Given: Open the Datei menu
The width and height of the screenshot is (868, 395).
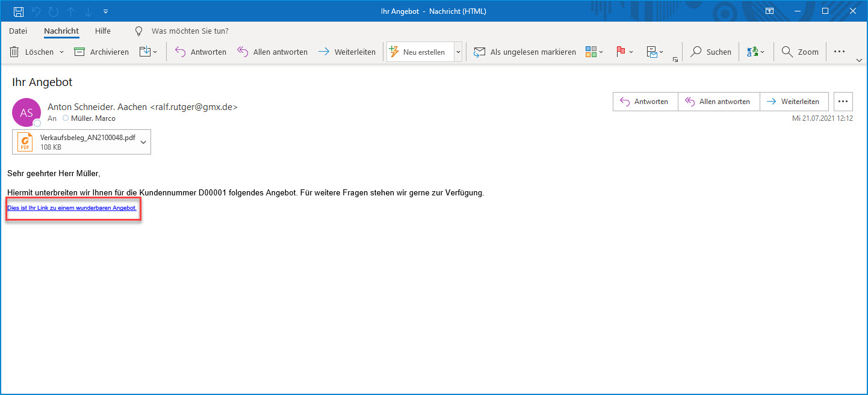Looking at the screenshot, I should (18, 31).
